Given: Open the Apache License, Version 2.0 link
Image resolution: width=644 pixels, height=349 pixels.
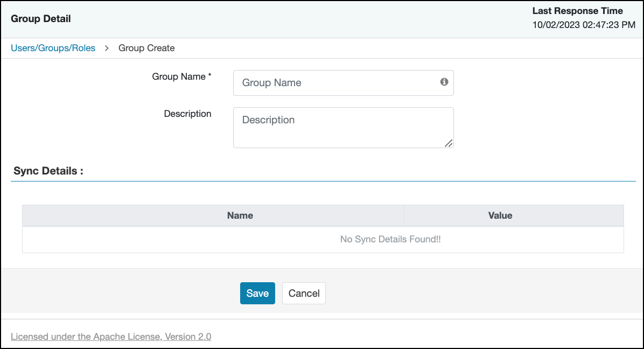Looking at the screenshot, I should 111,337.
